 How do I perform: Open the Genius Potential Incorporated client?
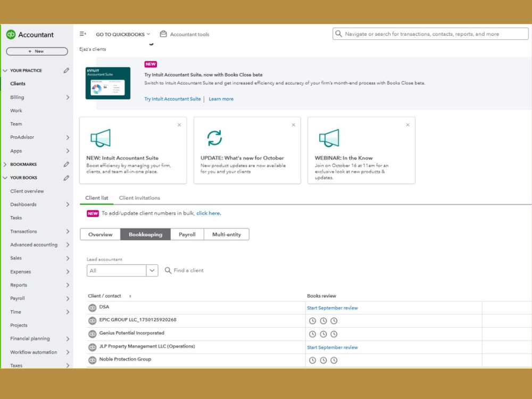[x=131, y=333]
